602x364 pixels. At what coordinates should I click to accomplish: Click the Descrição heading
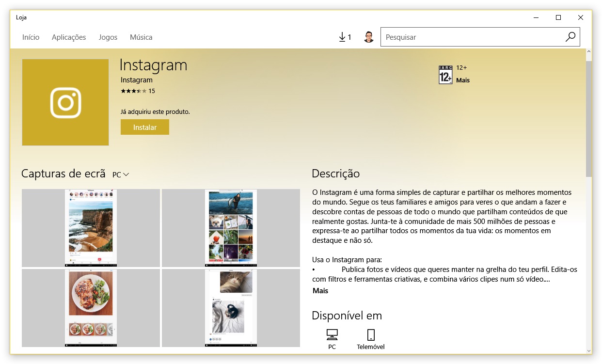pyautogui.click(x=336, y=174)
